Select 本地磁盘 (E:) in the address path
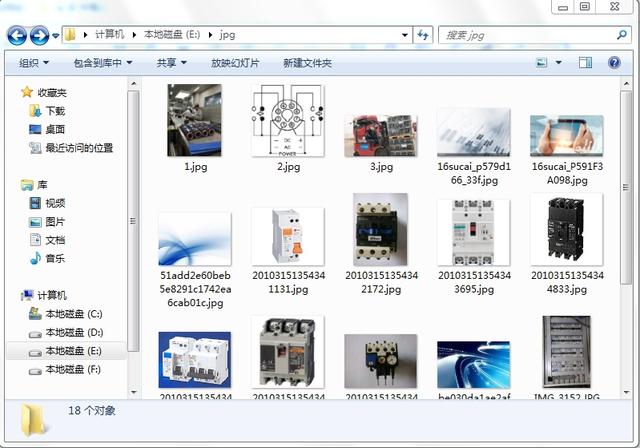Screen dimensions: 640x448 point(172,35)
